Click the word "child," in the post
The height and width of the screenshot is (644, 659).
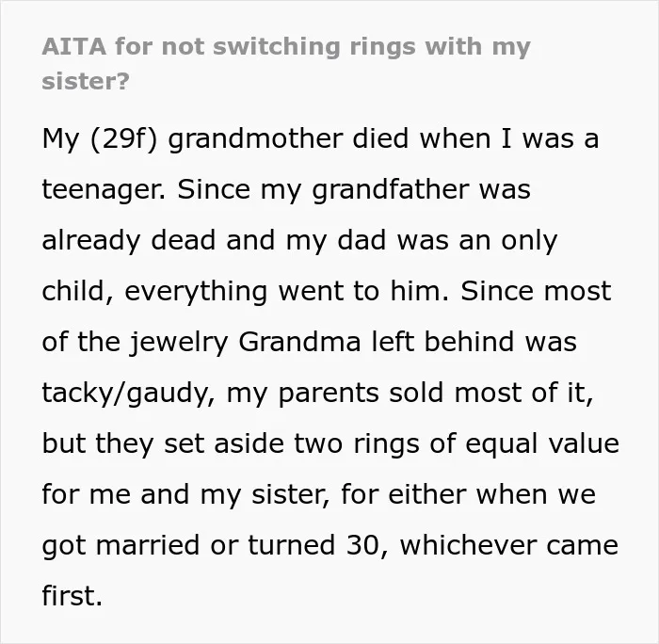click(78, 291)
